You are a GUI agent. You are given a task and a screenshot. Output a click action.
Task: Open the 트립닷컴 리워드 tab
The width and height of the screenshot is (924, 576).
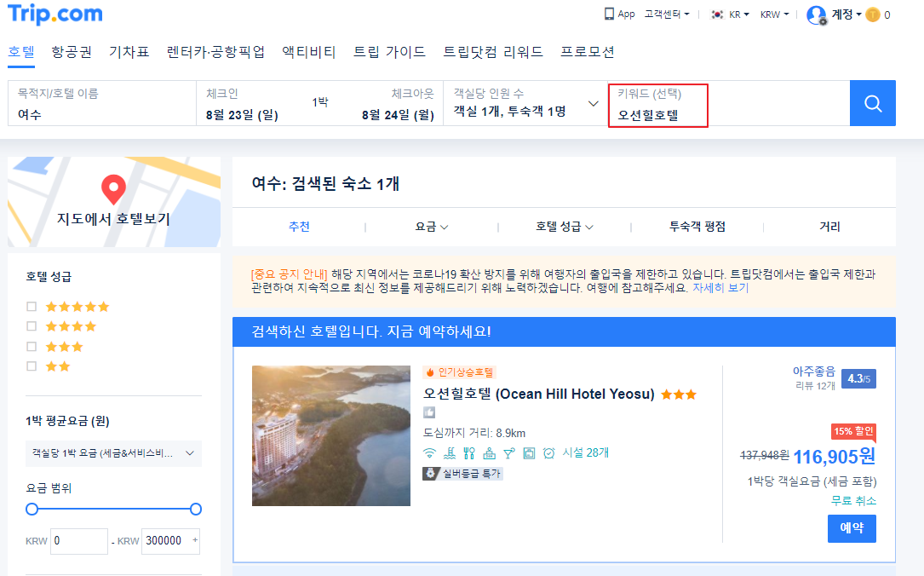492,52
